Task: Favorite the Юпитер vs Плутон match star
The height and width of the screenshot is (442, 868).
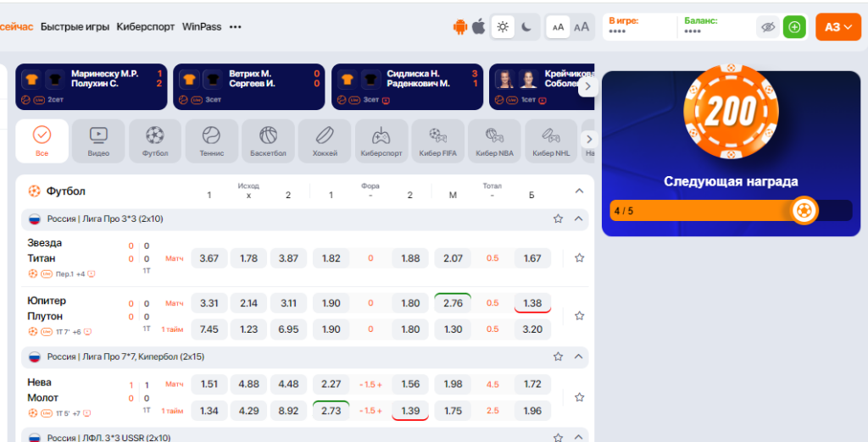Action: pos(580,316)
